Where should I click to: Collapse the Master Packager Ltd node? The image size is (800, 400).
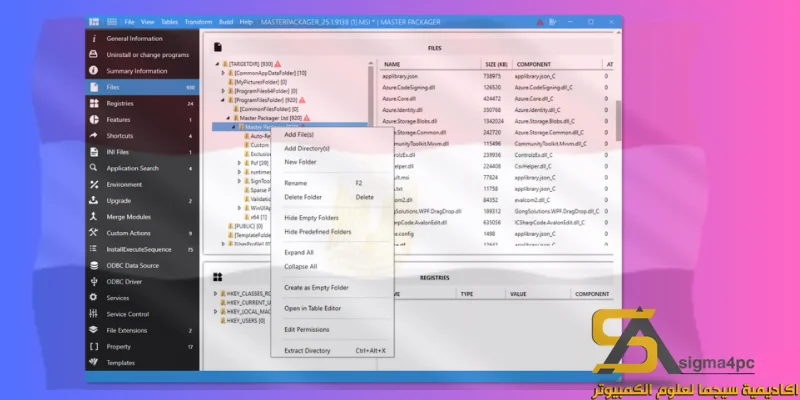(x=229, y=118)
